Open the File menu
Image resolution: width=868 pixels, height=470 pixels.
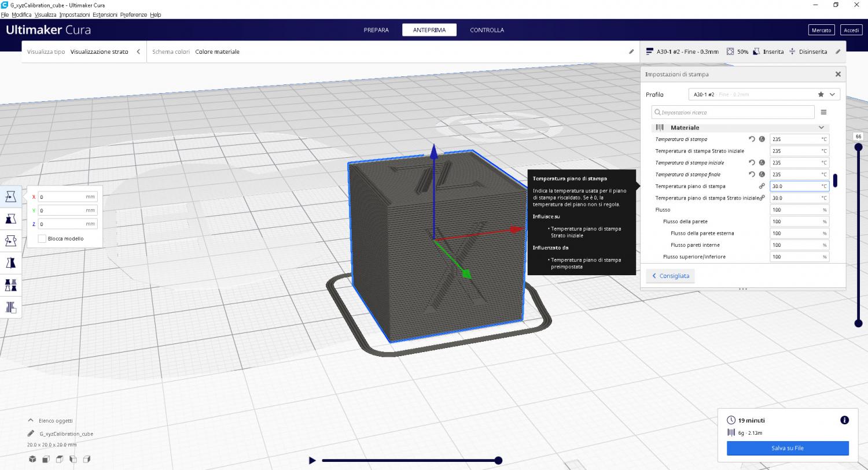pyautogui.click(x=5, y=14)
